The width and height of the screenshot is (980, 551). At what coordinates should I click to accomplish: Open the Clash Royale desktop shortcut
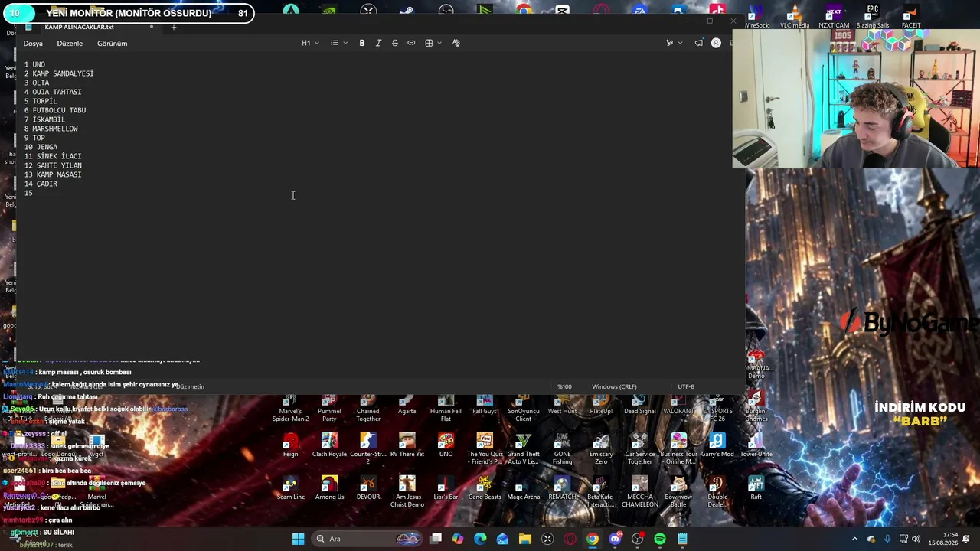pyautogui.click(x=329, y=445)
